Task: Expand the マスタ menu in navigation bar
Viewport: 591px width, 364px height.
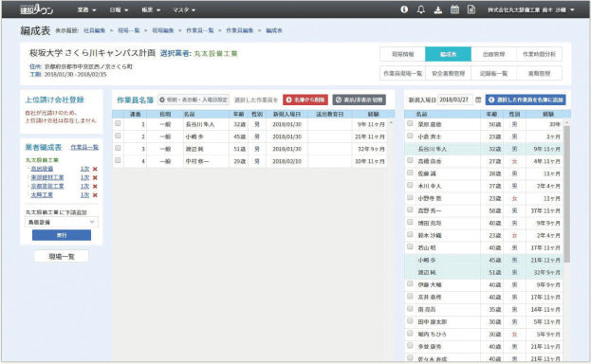Action: (x=184, y=10)
